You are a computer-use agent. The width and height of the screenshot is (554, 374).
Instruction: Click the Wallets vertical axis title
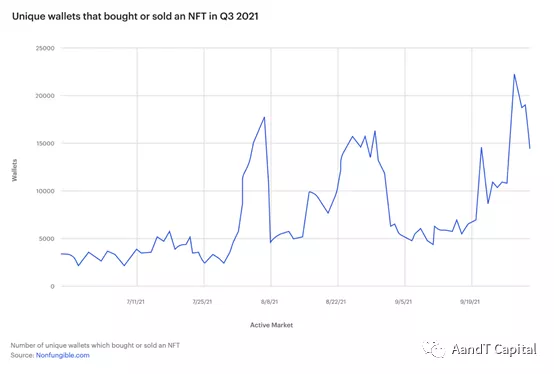14,170
